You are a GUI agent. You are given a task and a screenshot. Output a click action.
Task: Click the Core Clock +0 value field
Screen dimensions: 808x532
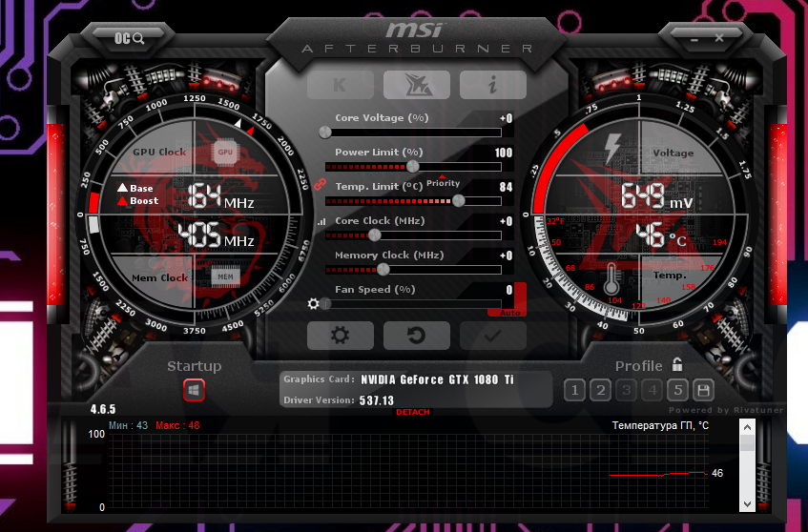tap(506, 221)
